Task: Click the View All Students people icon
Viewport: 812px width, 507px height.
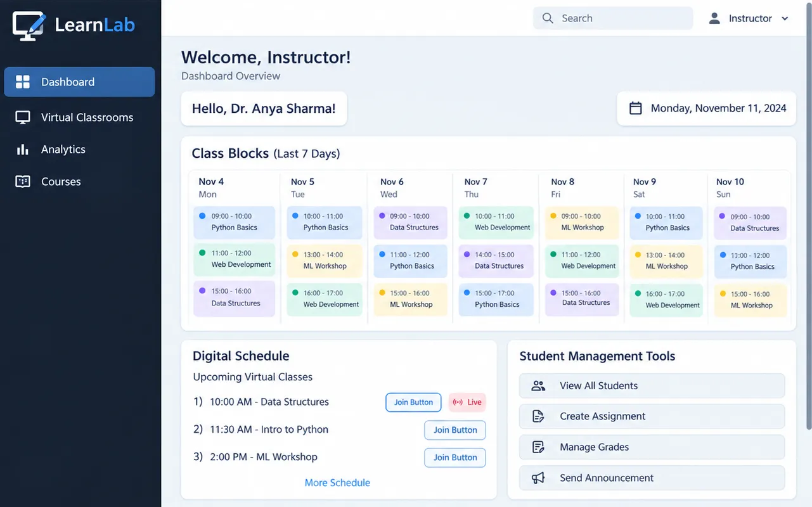Action: click(x=538, y=386)
